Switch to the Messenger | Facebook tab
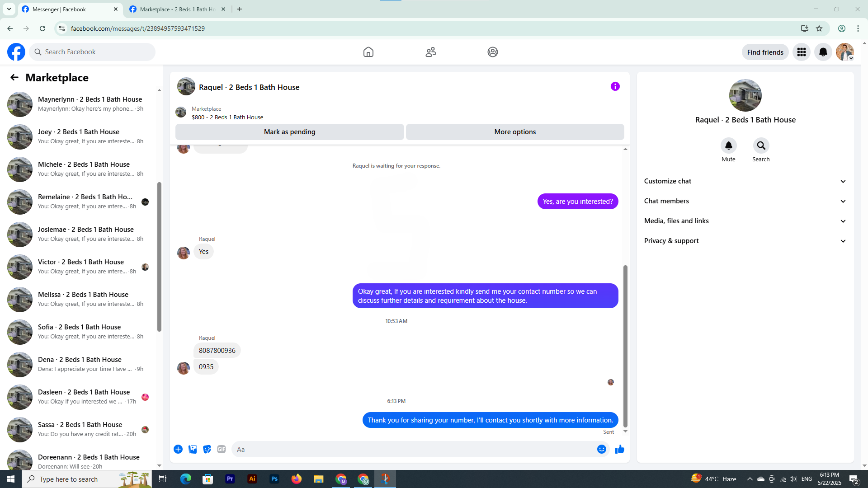 (x=70, y=9)
